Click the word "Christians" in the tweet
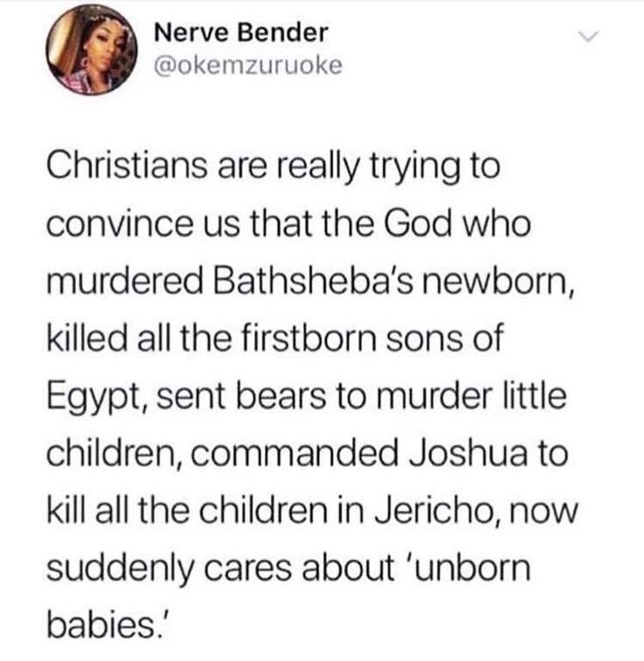 click(x=129, y=165)
